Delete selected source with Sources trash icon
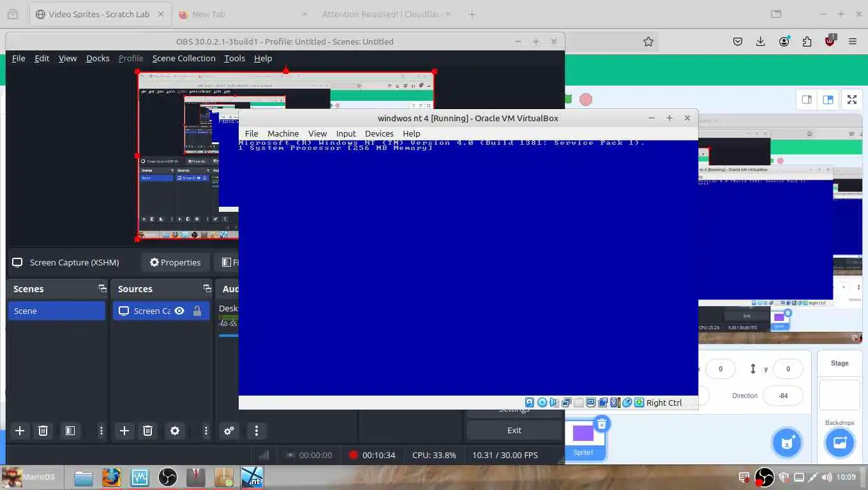The width and height of the screenshot is (868, 490). (x=147, y=431)
